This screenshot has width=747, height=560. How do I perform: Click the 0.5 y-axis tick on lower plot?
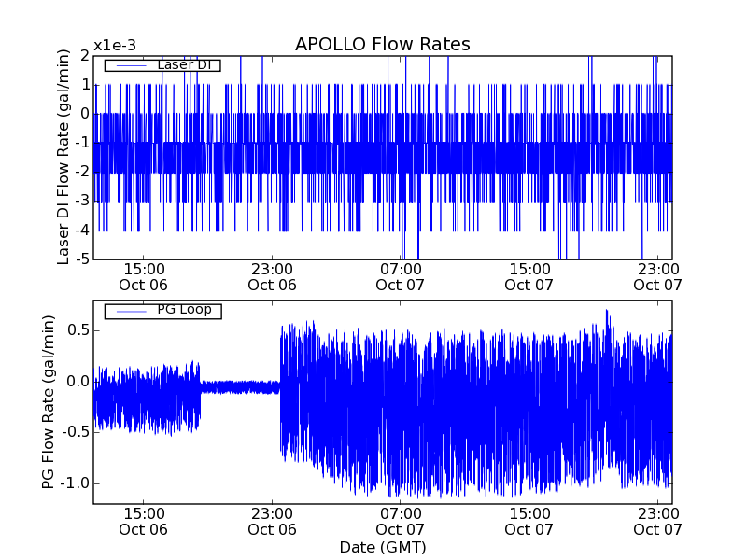tap(77, 330)
